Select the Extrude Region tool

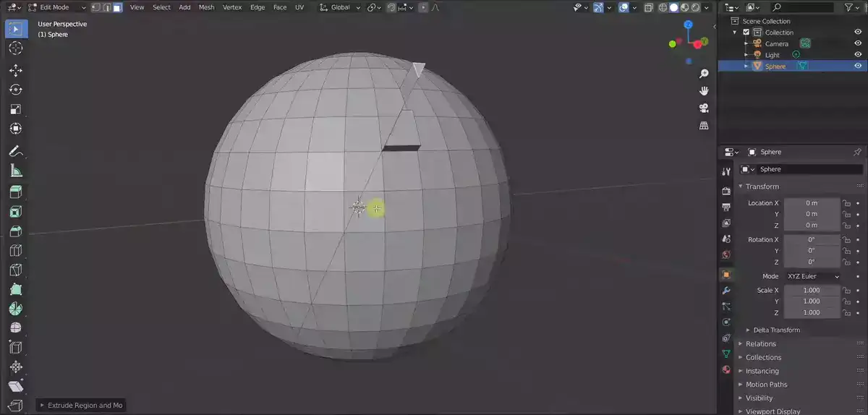tap(15, 192)
